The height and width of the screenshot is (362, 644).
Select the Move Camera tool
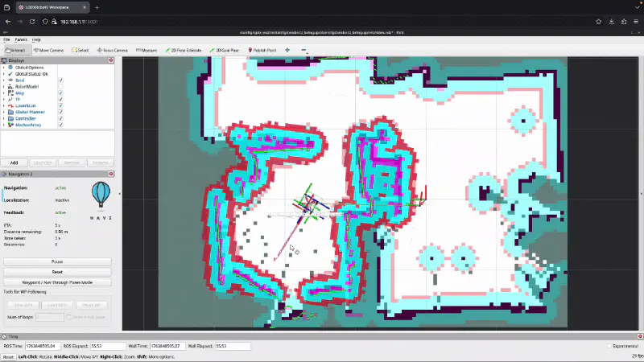click(x=48, y=50)
